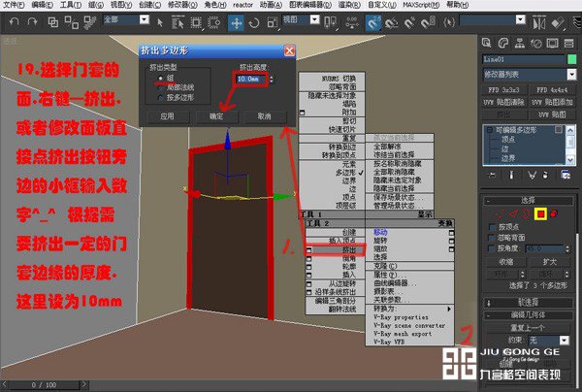Image resolution: width=582 pixels, height=392 pixels.
Task: Open settings box beside 挤出 in quad menu
Action: [x=308, y=250]
